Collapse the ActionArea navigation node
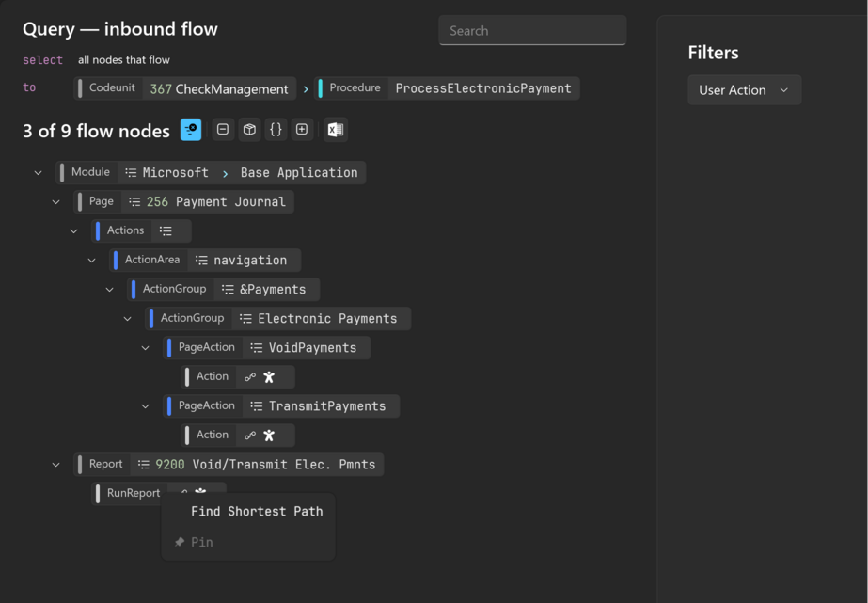 click(x=92, y=261)
